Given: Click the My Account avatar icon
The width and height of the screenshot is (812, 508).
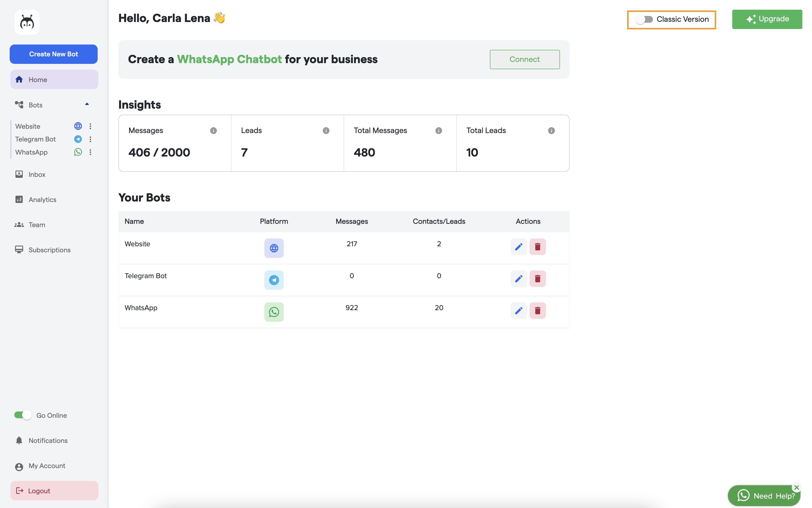Looking at the screenshot, I should tap(19, 467).
